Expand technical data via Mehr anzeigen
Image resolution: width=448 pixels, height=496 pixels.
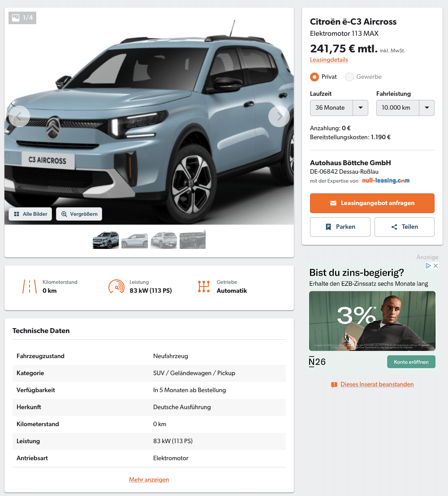pyautogui.click(x=149, y=479)
